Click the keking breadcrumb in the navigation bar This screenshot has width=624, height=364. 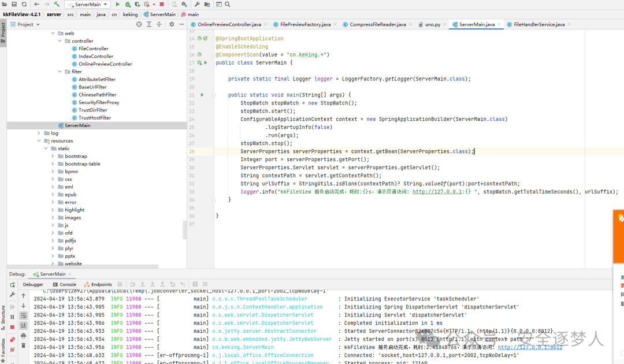click(x=130, y=14)
